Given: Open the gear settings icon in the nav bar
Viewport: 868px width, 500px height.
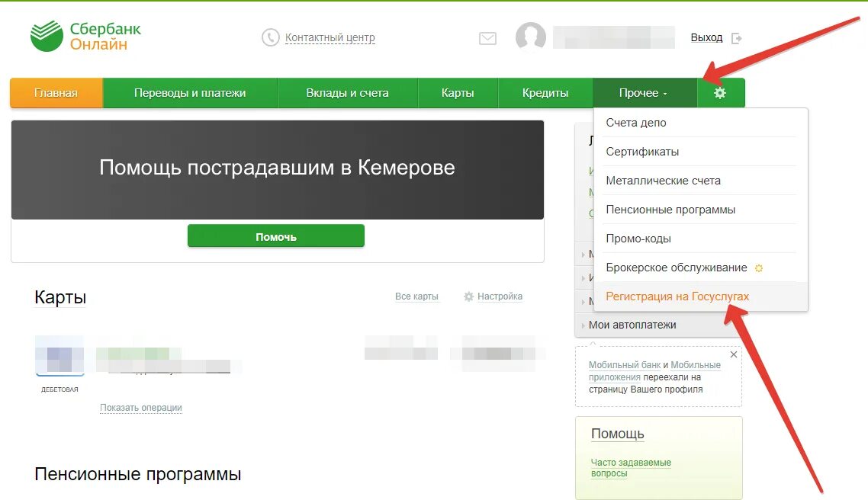Looking at the screenshot, I should click(x=719, y=93).
